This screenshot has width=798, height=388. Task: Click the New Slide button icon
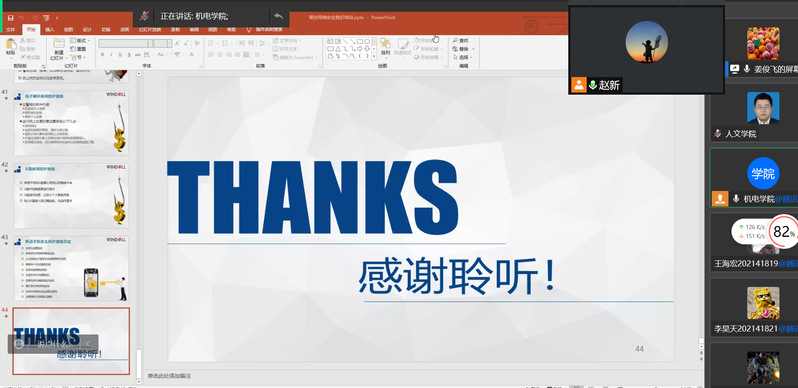(x=59, y=43)
